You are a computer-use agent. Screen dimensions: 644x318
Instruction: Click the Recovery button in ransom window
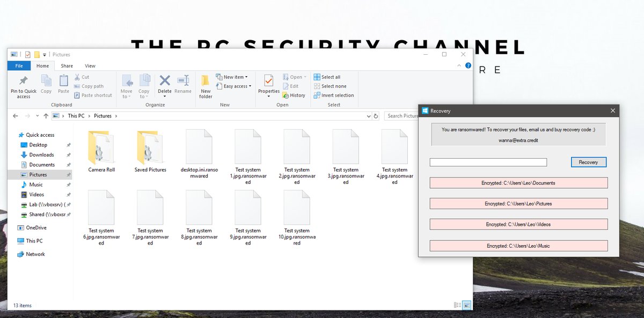tap(589, 162)
